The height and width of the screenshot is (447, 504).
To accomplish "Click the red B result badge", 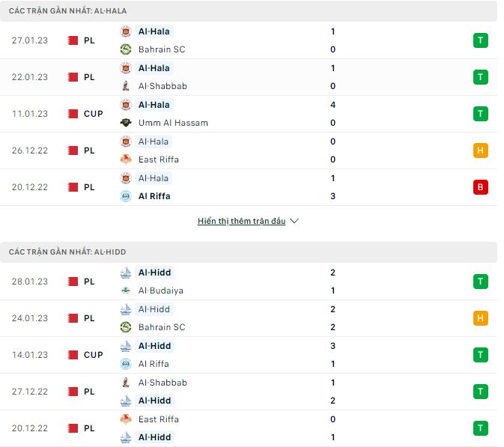I will click(480, 187).
